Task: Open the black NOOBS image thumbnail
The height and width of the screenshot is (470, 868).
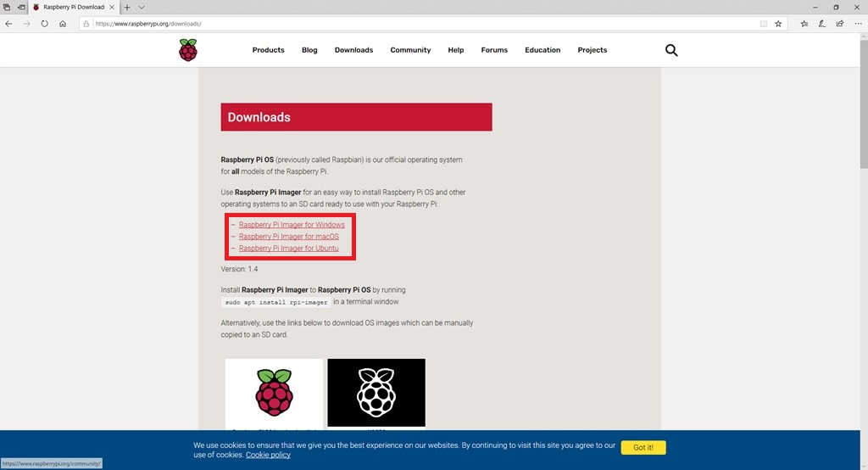Action: [376, 393]
